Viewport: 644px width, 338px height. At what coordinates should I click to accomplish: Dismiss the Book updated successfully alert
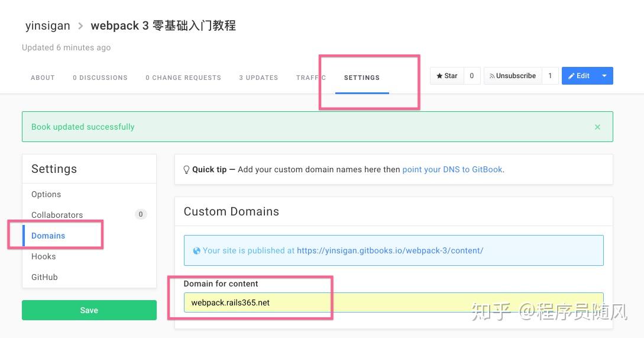(598, 127)
